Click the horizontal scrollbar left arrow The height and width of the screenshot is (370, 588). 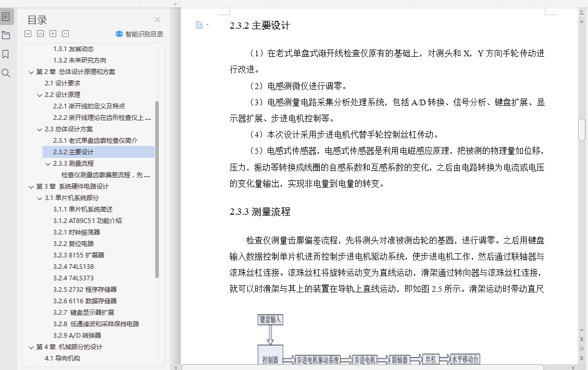pos(176,367)
